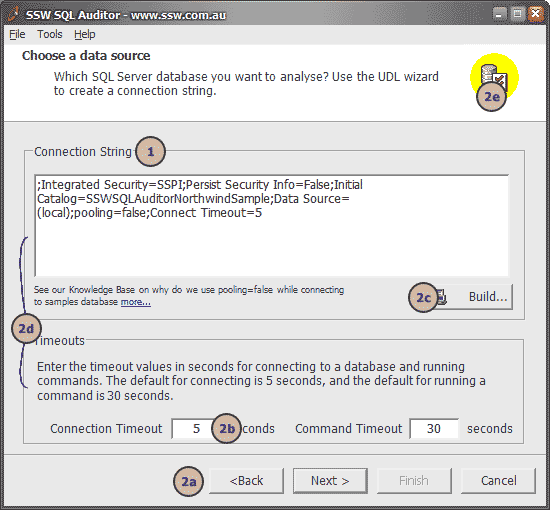Follow the Knowledge Base 'more...' link
550x510 pixels.
[x=136, y=302]
